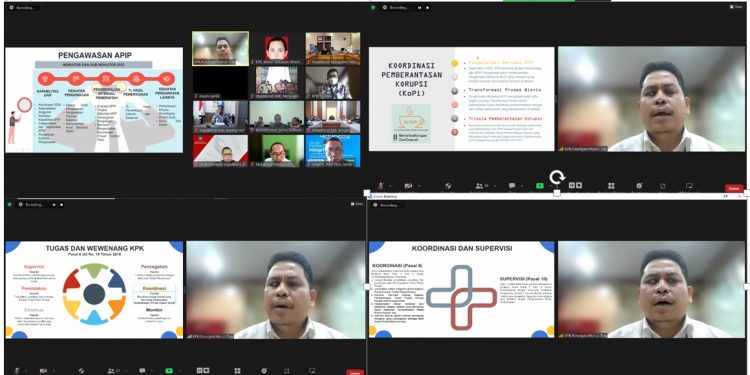Click the round icon in top-right Zoom toolbar
The image size is (750, 375).
pos(640,186)
